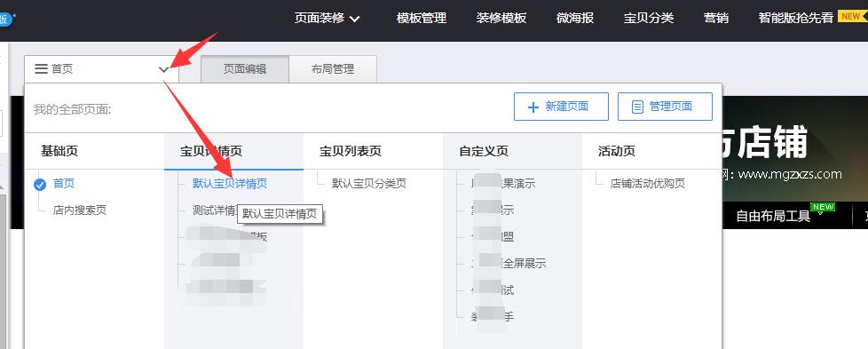Open 模板管理 in the top navigation
Image resolution: width=868 pixels, height=349 pixels.
[x=422, y=18]
